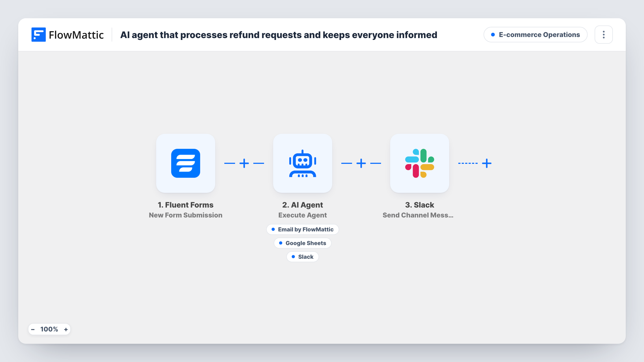Screen dimensions: 644x362
Task: Click the 'Execute Agent' subtitle
Action: tap(303, 215)
